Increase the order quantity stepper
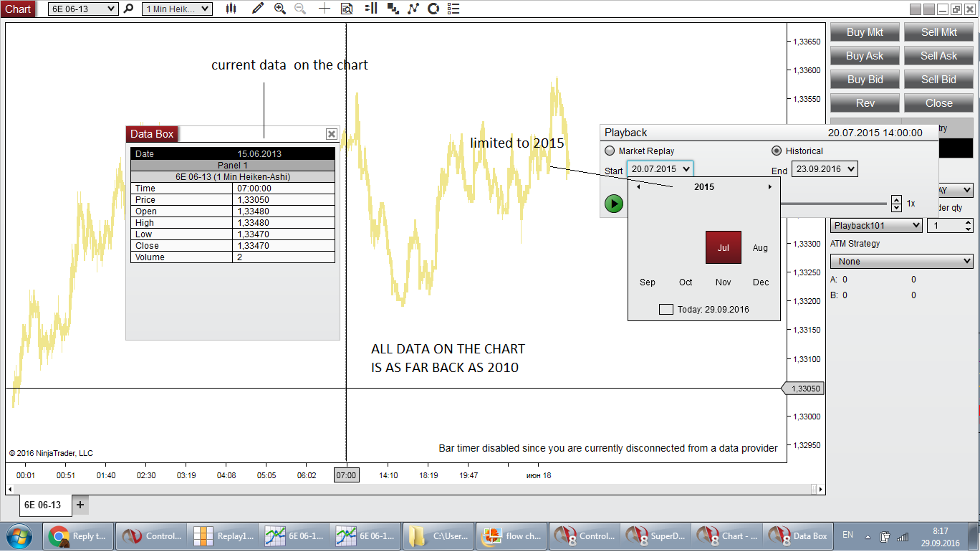This screenshot has width=980, height=552. [x=969, y=222]
